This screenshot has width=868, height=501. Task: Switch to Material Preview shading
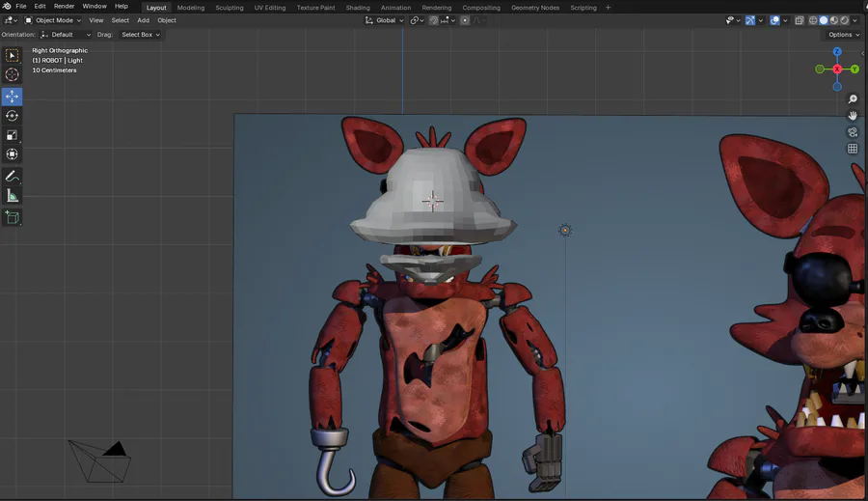pyautogui.click(x=834, y=20)
